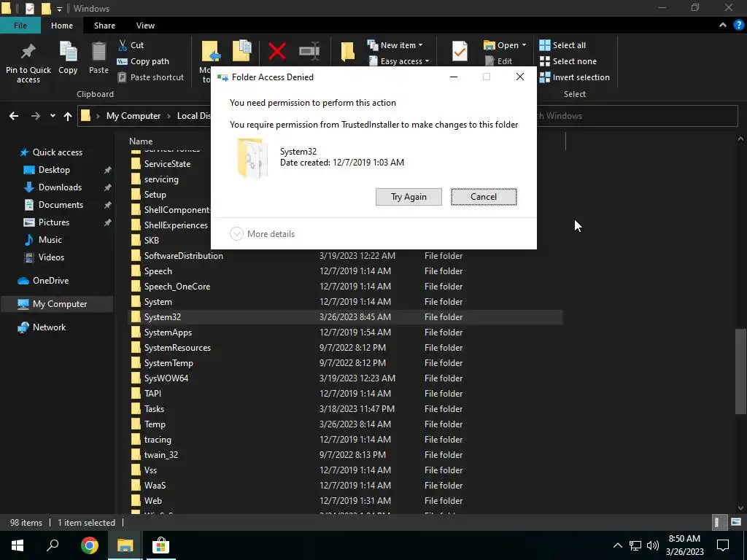
Task: Expand the Open dropdown in ribbon
Action: 524,45
